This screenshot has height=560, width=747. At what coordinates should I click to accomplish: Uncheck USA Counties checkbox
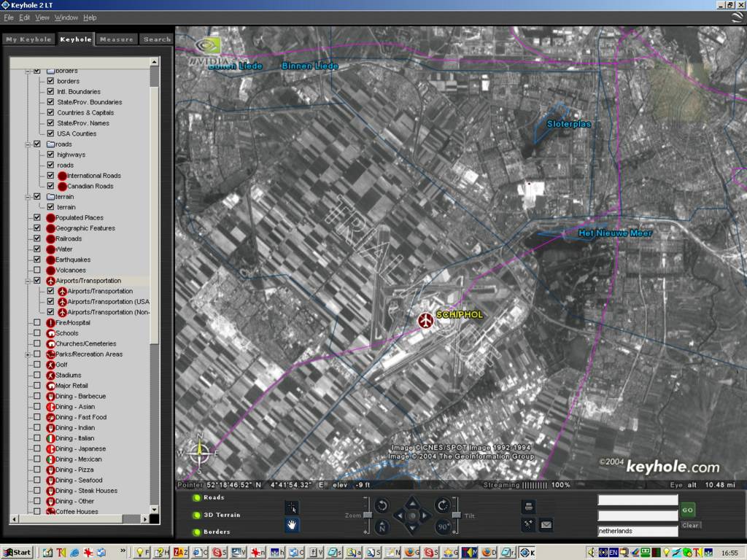click(x=50, y=133)
